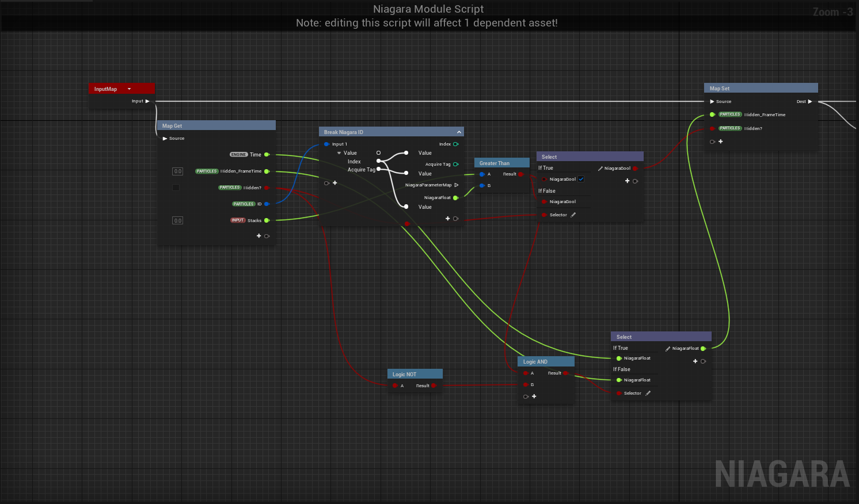Click the Engine Time output pin

pyautogui.click(x=267, y=155)
